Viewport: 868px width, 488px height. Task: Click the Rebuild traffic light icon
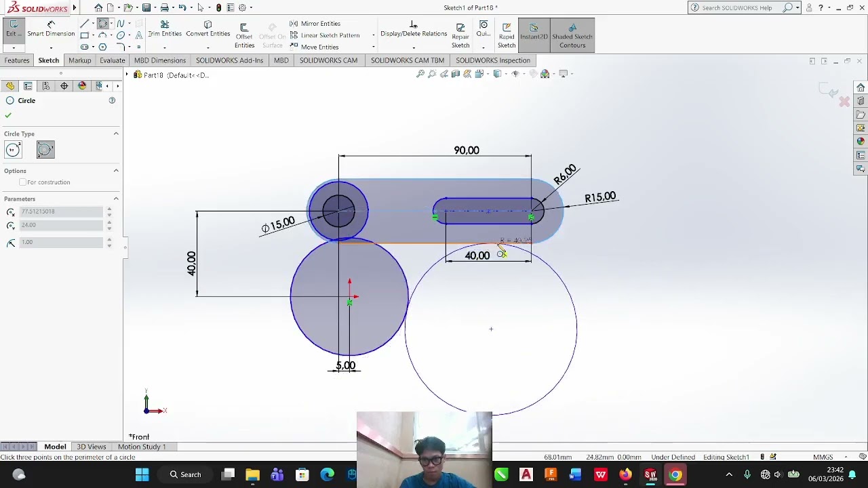(218, 7)
